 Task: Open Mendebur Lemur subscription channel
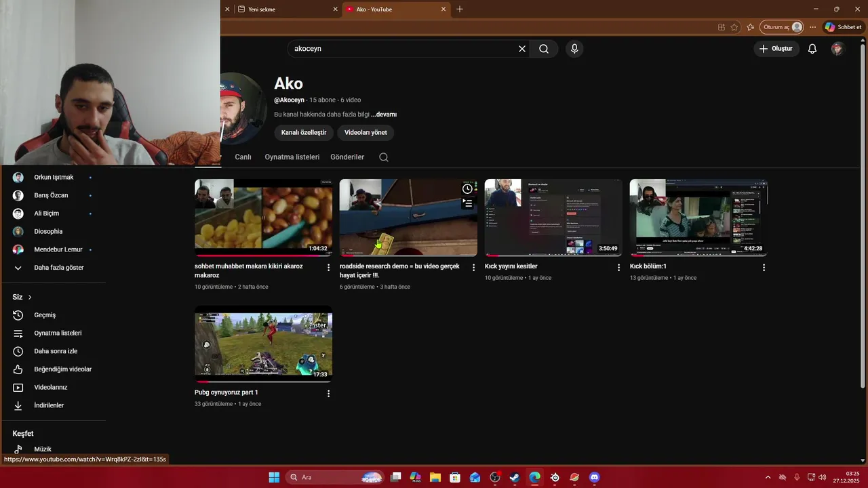[58, 249]
